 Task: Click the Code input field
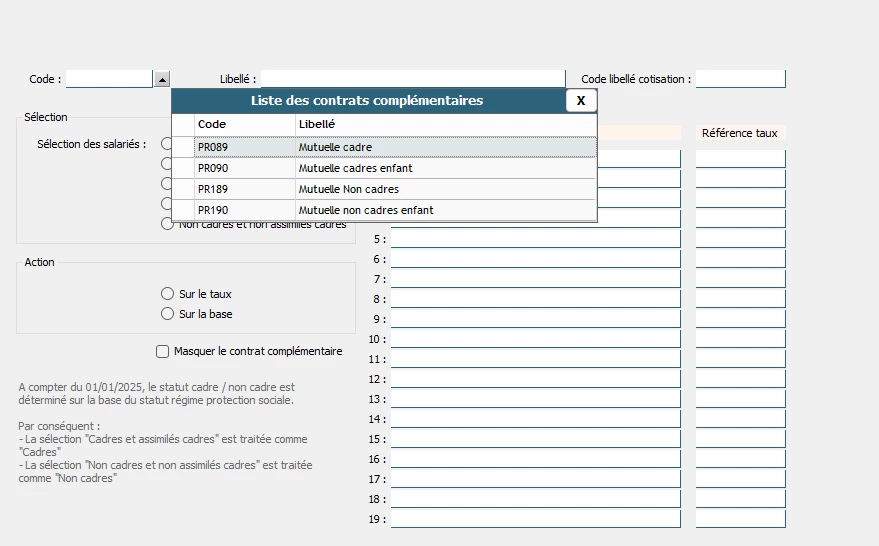coord(109,79)
